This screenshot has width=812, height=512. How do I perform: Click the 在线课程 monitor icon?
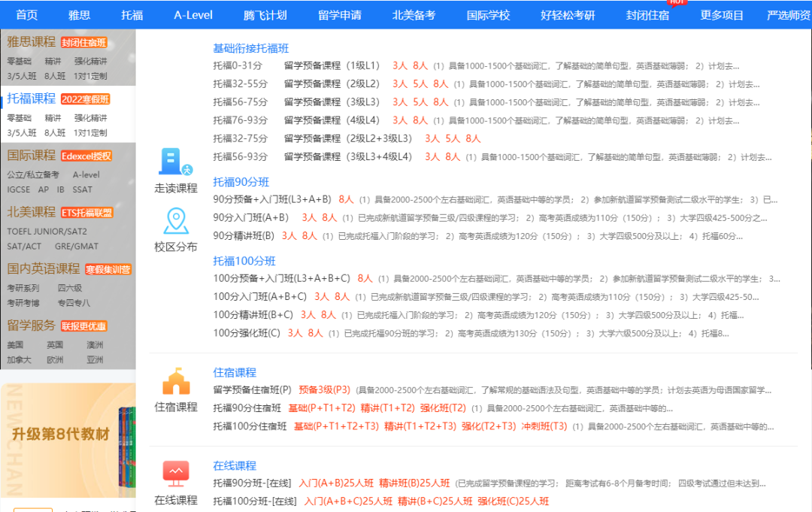click(x=175, y=474)
